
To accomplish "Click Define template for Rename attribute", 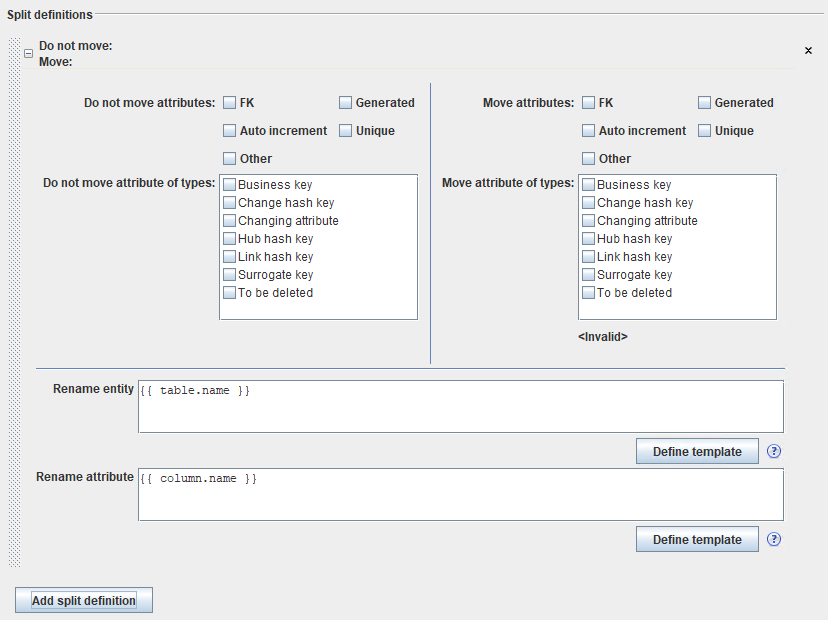I will (x=697, y=539).
